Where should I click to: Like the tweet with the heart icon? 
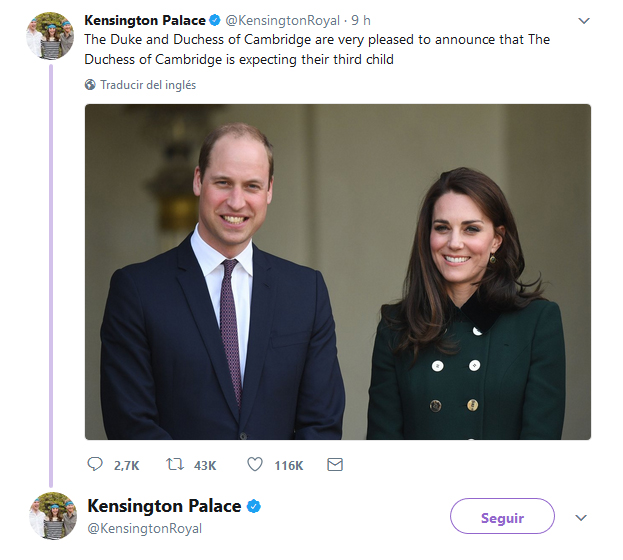click(255, 464)
